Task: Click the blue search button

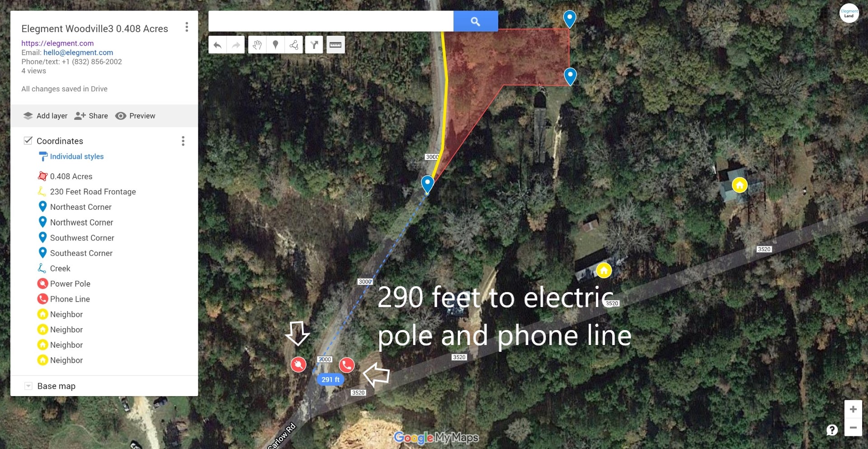Action: 476,21
